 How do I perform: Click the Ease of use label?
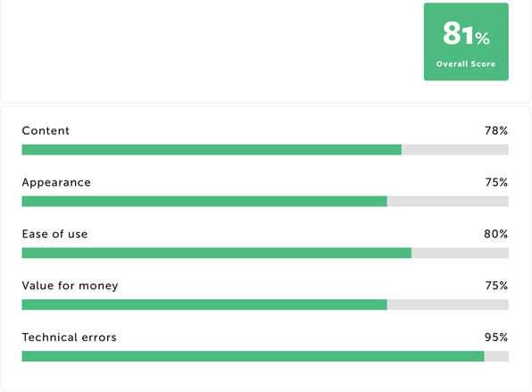(x=54, y=234)
